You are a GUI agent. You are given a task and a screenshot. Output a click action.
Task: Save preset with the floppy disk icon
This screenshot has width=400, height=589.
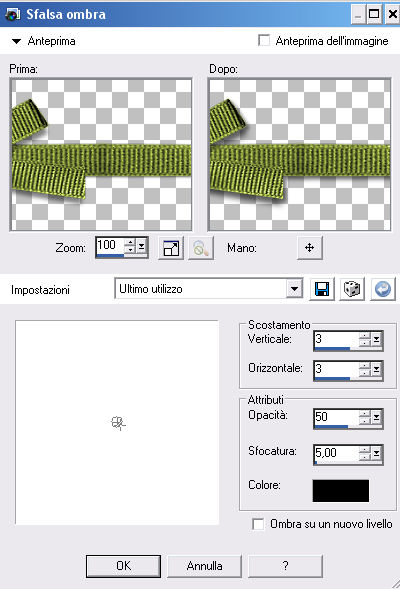point(322,289)
